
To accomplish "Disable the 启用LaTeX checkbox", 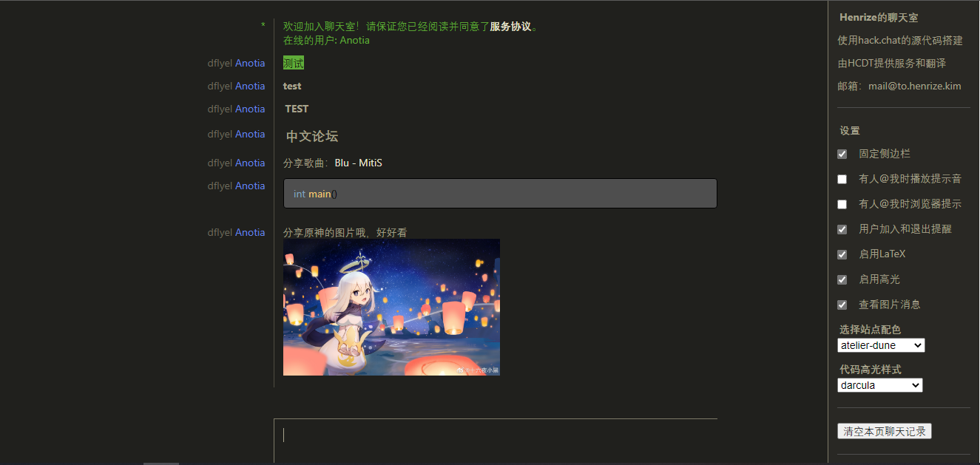I will coord(842,254).
